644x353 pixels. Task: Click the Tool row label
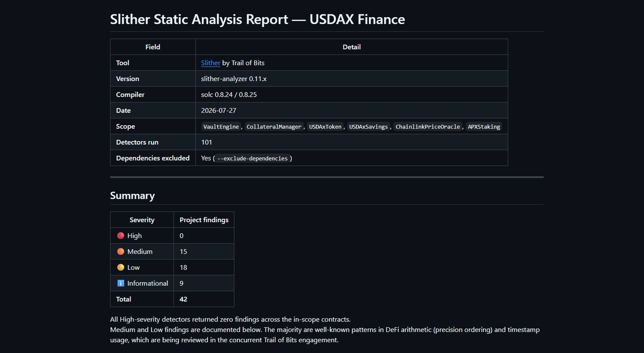click(122, 63)
